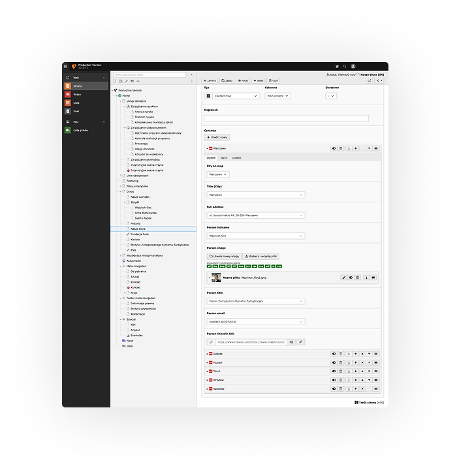
Task: Show info for the Poznań contact
Action: [x=347, y=362]
